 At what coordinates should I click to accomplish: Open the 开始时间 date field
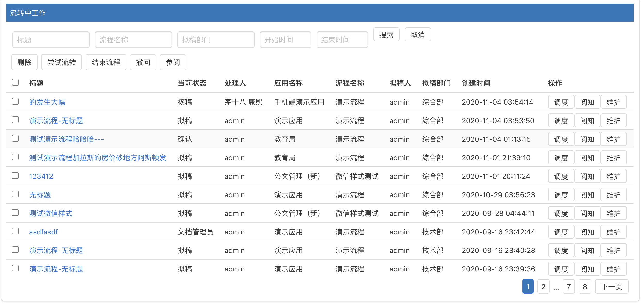tap(286, 40)
